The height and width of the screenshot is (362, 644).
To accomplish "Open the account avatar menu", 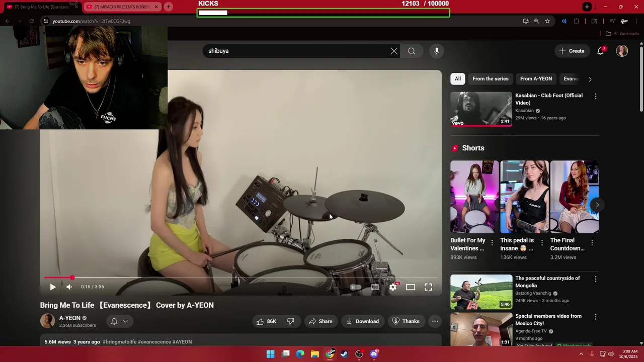I will pyautogui.click(x=622, y=51).
